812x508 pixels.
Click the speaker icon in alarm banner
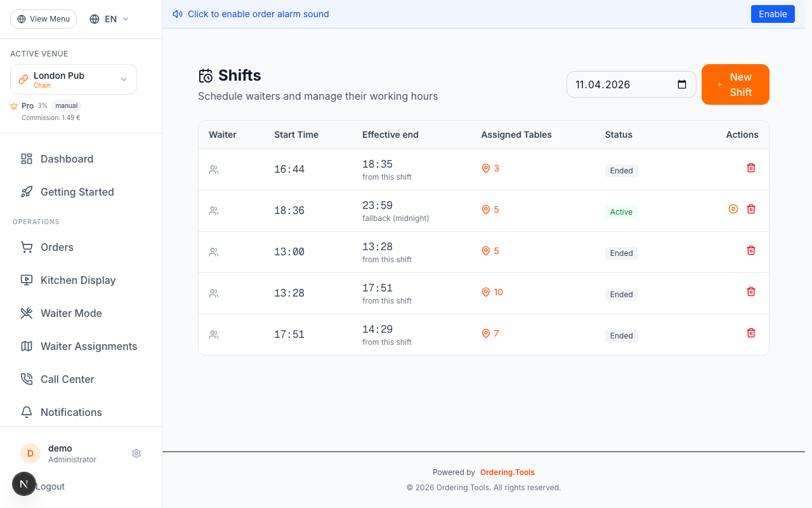point(178,14)
